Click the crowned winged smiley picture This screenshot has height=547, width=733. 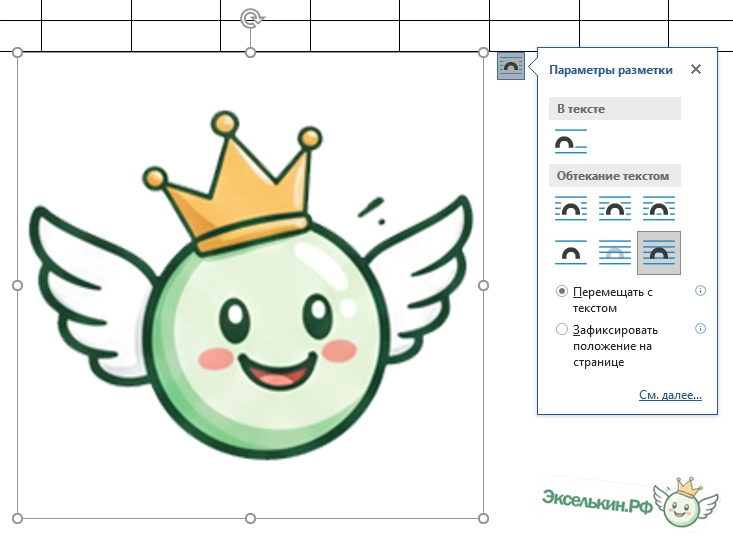[x=250, y=300]
